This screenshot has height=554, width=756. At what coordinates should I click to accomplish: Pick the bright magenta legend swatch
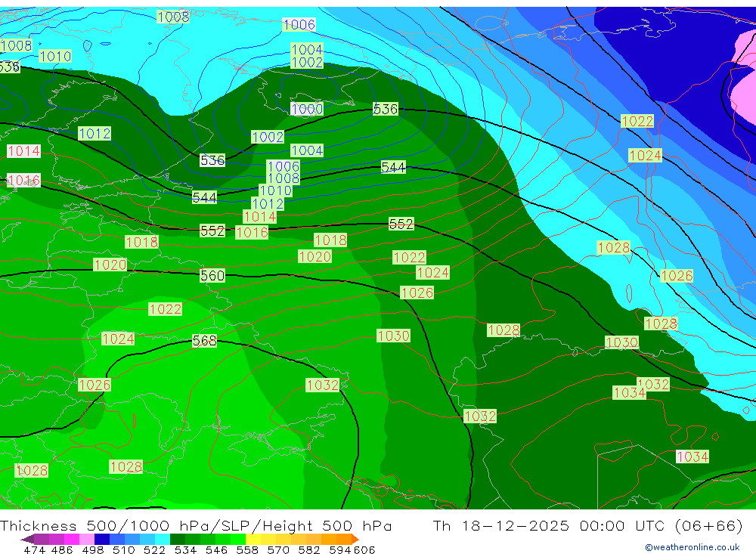pos(71,539)
